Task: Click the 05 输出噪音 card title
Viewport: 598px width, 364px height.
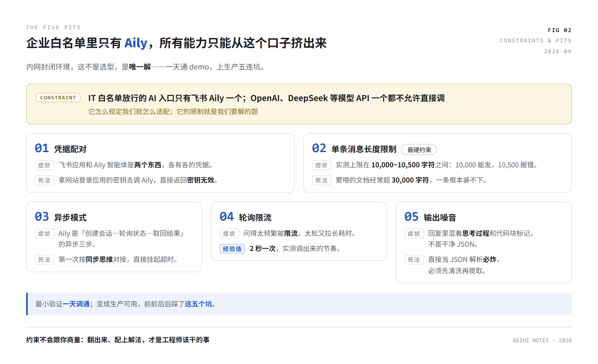Action: pyautogui.click(x=430, y=217)
